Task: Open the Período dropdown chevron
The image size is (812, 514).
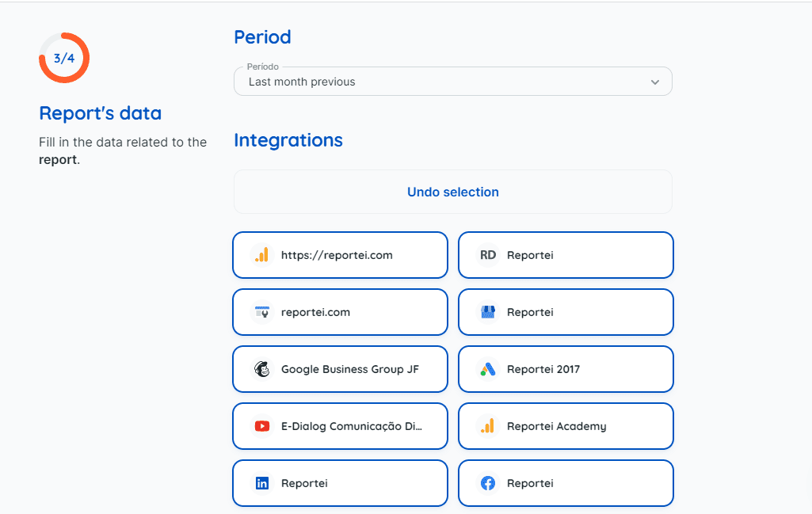Action: pyautogui.click(x=655, y=82)
